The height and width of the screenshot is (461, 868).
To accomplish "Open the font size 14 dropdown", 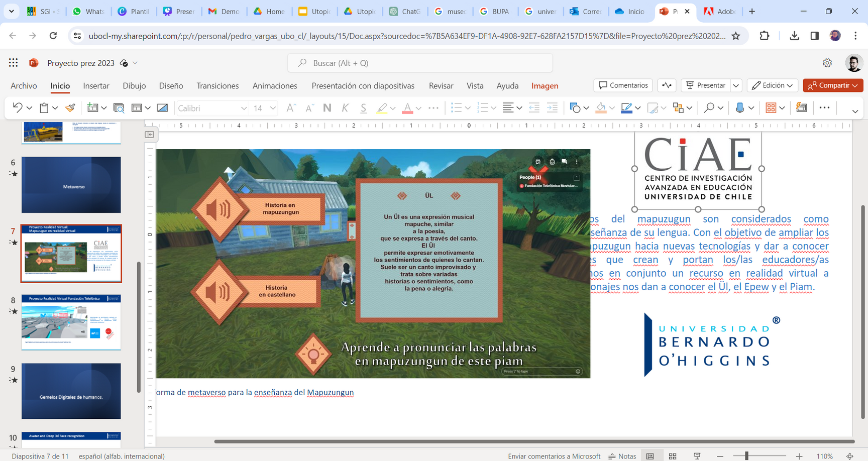I will [x=273, y=108].
